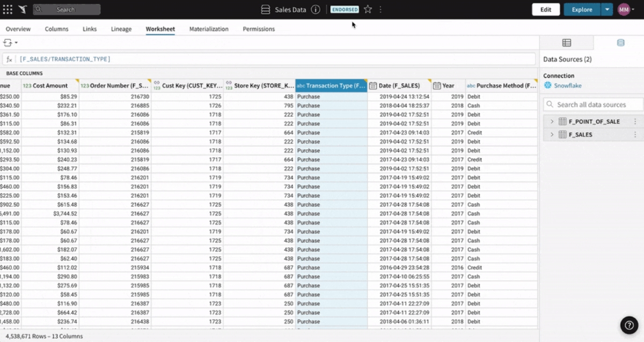This screenshot has height=342, width=644.
Task: Click the ENDORSED badge toggle
Action: (345, 9)
